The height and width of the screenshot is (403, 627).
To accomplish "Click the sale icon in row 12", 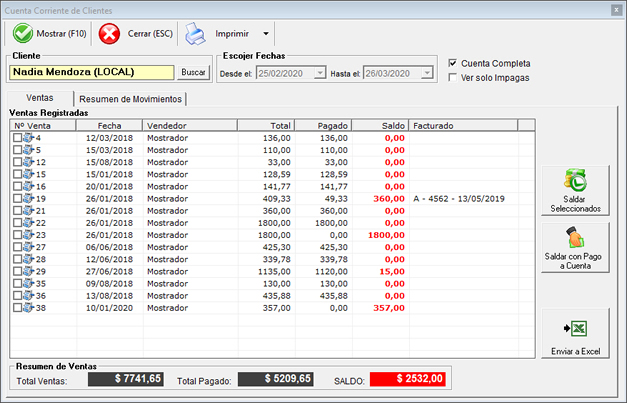I will point(28,162).
